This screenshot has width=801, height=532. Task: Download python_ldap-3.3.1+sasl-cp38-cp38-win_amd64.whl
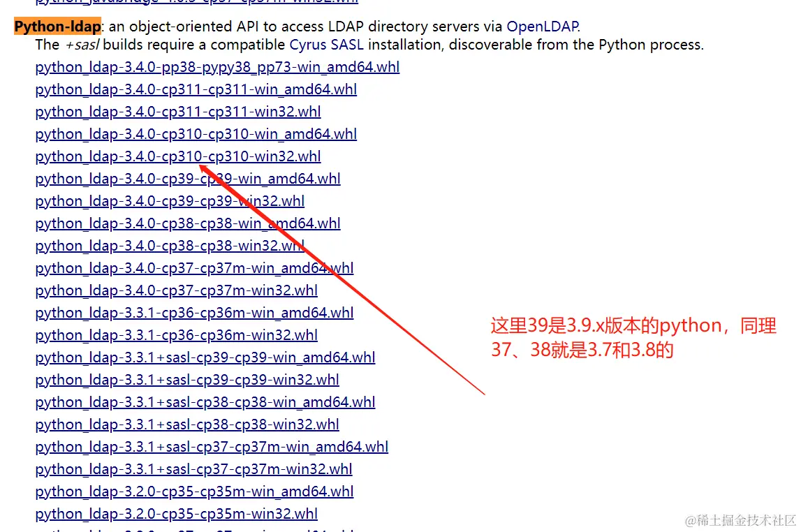[205, 402]
